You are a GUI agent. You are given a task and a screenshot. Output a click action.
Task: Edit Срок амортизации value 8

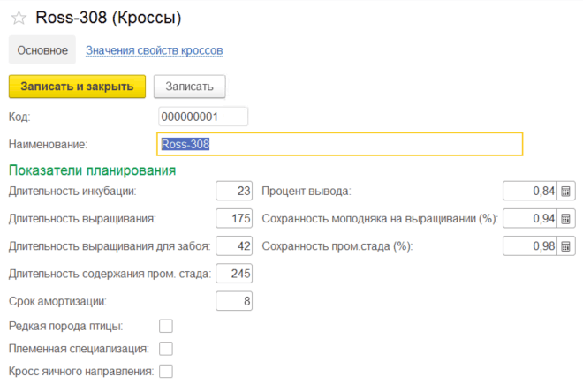click(x=234, y=301)
